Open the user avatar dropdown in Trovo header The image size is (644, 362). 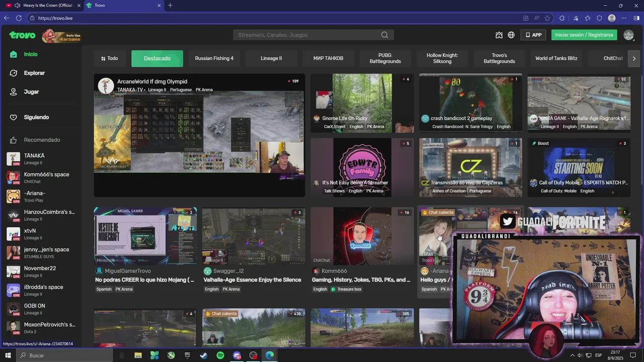tap(628, 35)
